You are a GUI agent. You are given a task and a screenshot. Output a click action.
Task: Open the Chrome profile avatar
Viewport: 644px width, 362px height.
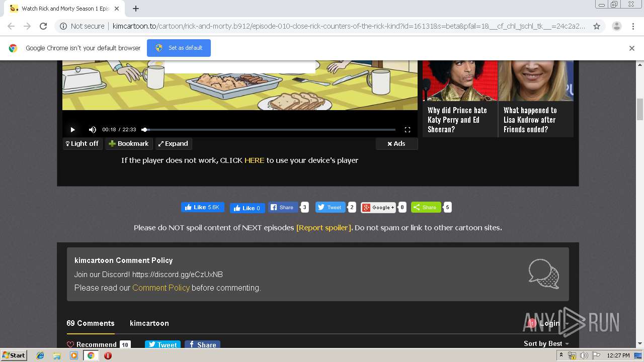click(617, 26)
